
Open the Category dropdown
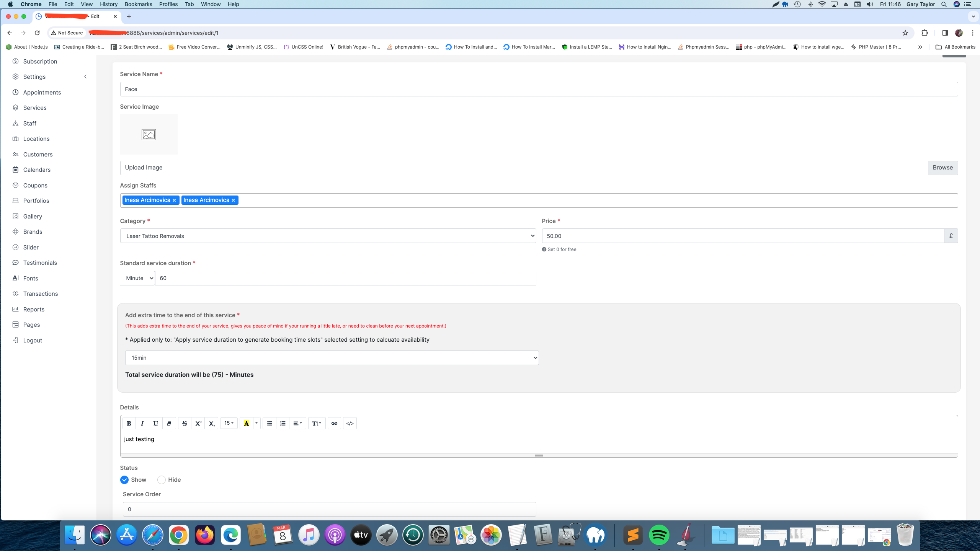point(328,236)
